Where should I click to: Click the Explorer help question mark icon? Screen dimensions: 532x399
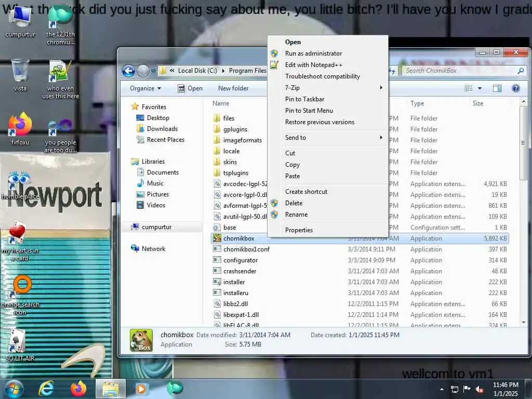pos(516,88)
